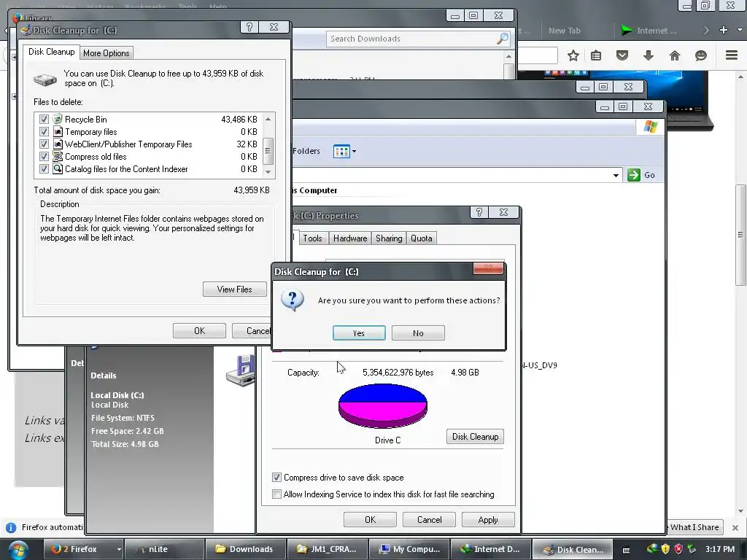Click the Temporary files icon in list

pyautogui.click(x=58, y=131)
